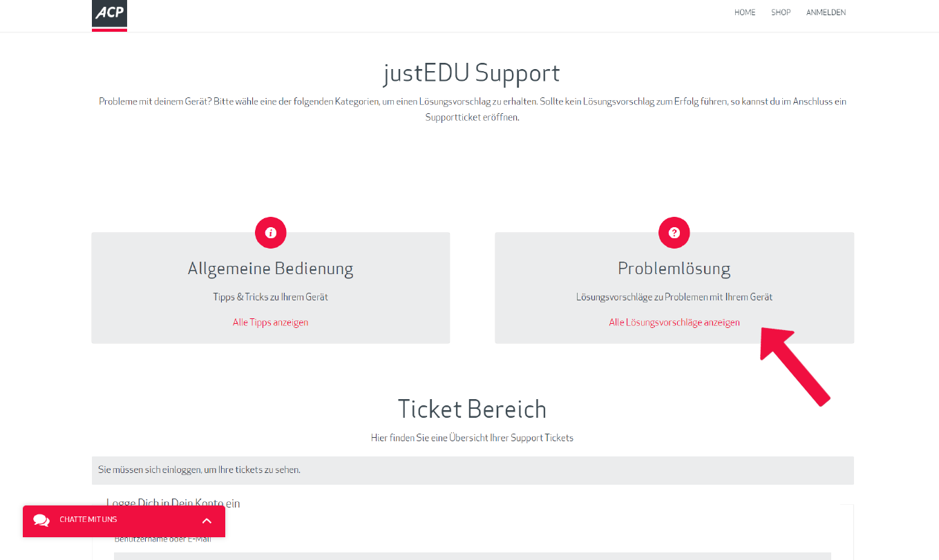Open the 'Alle Tipps anzeigen' link

pos(270,322)
